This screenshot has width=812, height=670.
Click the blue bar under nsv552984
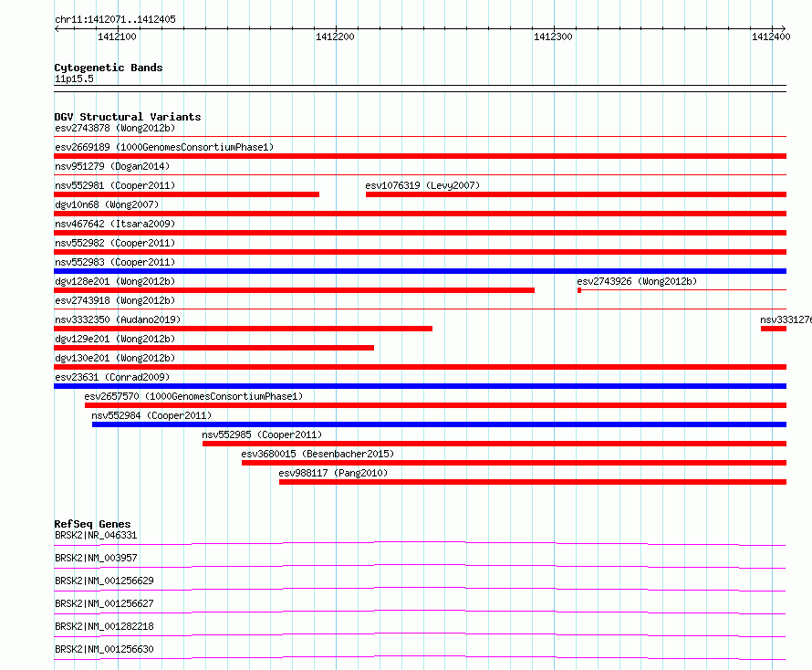pyautogui.click(x=439, y=424)
